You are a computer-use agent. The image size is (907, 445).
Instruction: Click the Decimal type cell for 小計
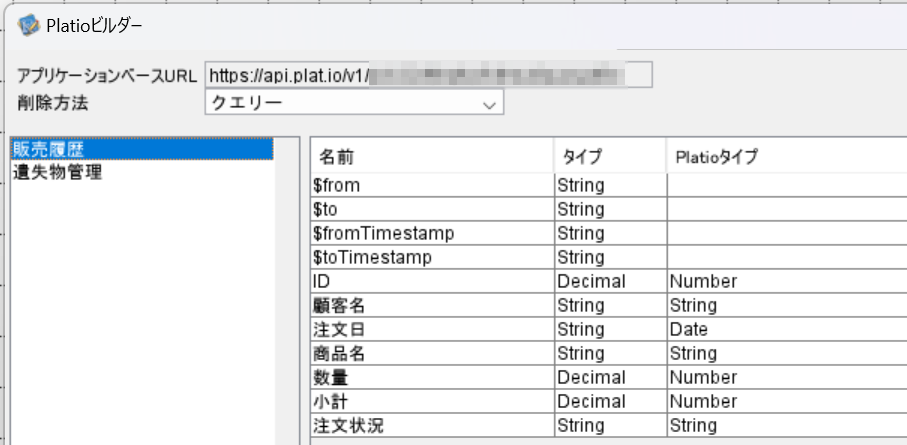coord(610,402)
